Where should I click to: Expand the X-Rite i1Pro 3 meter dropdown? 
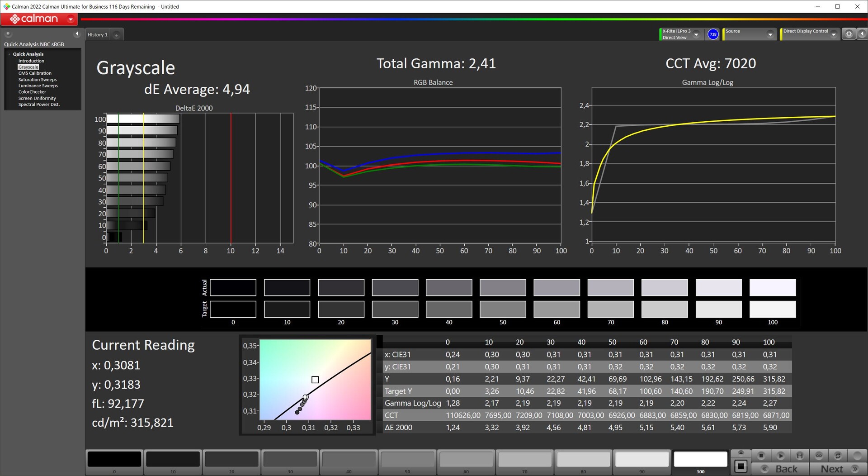696,34
